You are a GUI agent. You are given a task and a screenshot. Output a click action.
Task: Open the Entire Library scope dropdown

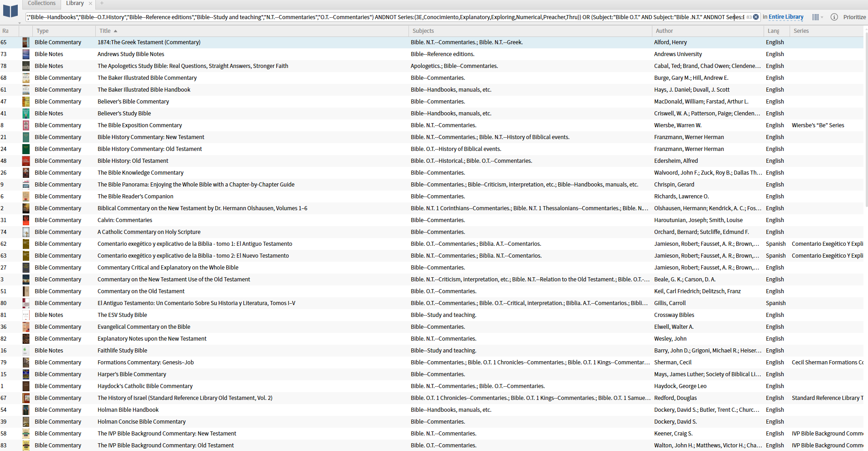click(x=786, y=17)
